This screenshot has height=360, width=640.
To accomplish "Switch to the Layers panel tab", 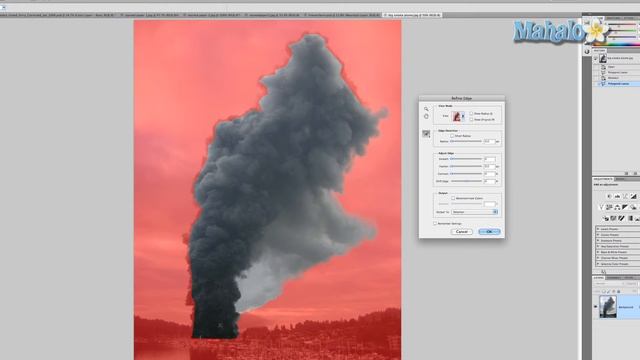I will tap(598, 278).
